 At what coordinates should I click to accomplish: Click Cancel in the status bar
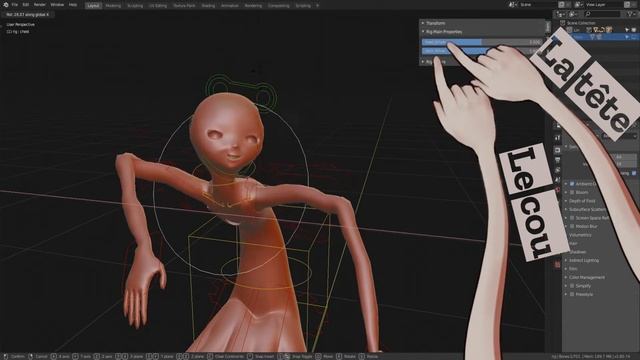[x=41, y=357]
